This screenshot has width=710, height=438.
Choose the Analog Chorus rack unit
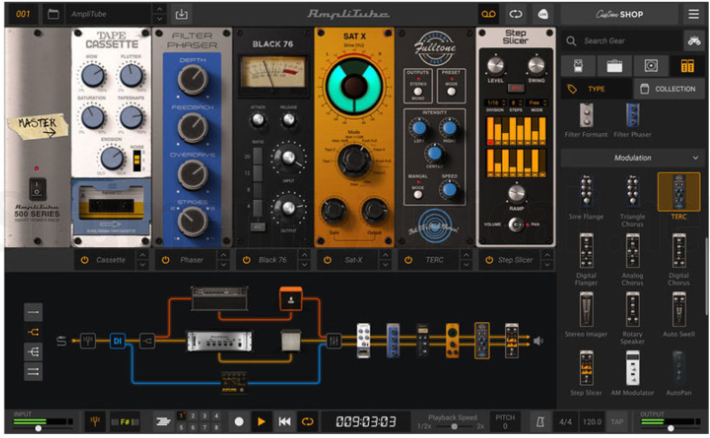click(633, 259)
